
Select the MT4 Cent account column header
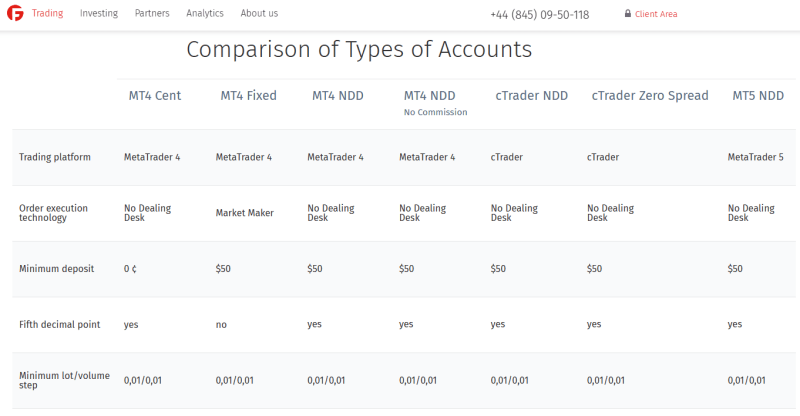(155, 95)
